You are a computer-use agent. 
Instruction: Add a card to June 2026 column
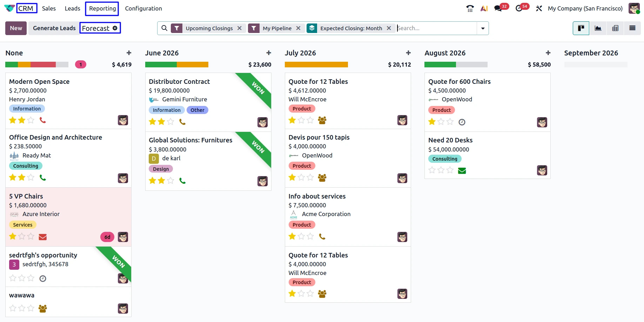269,53
